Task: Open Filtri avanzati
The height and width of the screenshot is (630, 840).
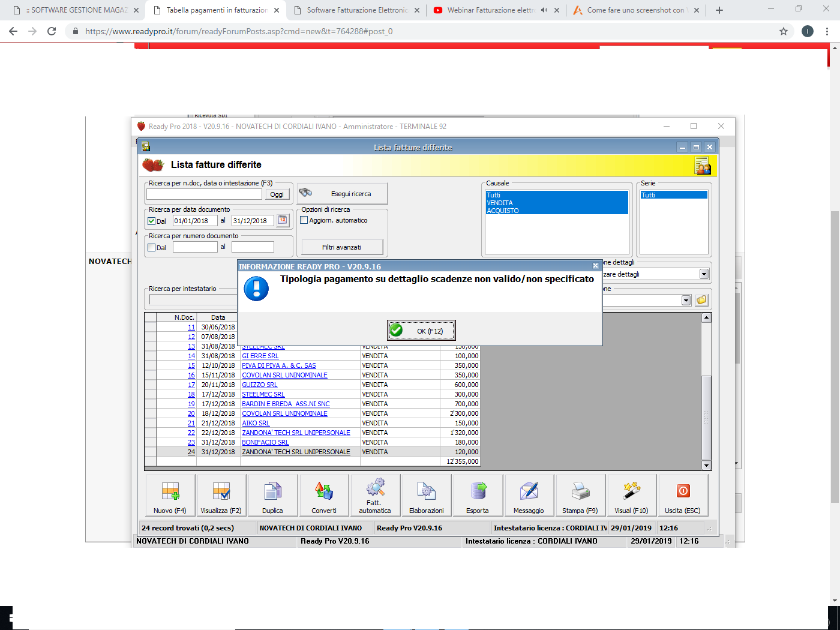Action: 342,247
